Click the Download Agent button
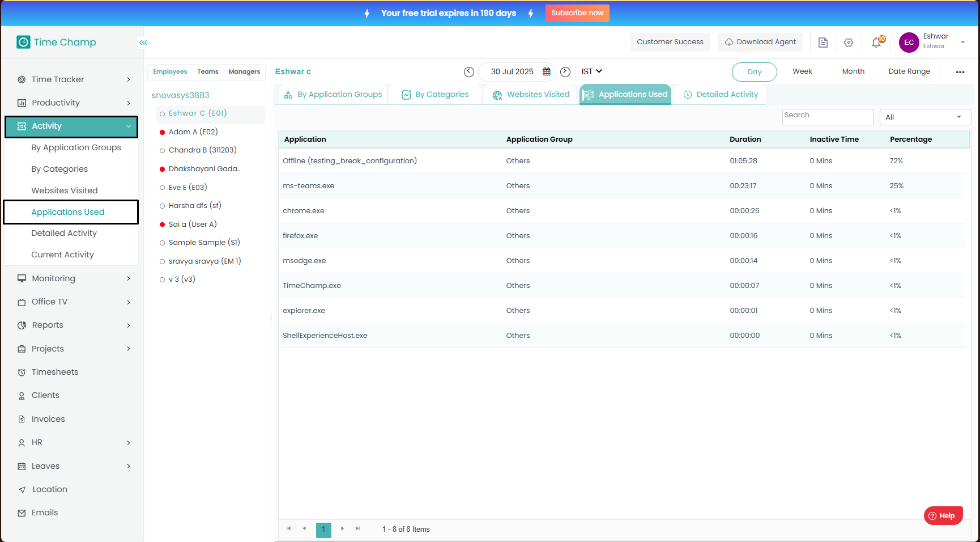This screenshot has height=542, width=980. point(760,42)
